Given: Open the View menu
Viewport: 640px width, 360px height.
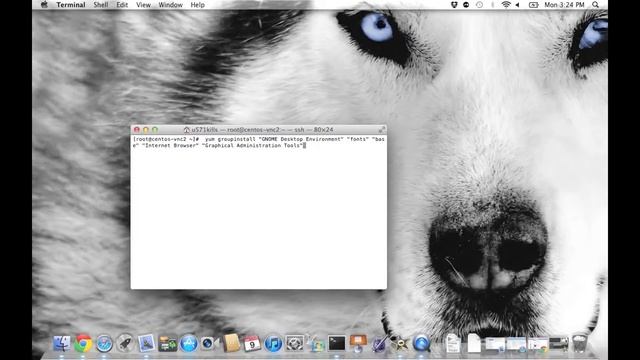Looking at the screenshot, I should click(143, 5).
